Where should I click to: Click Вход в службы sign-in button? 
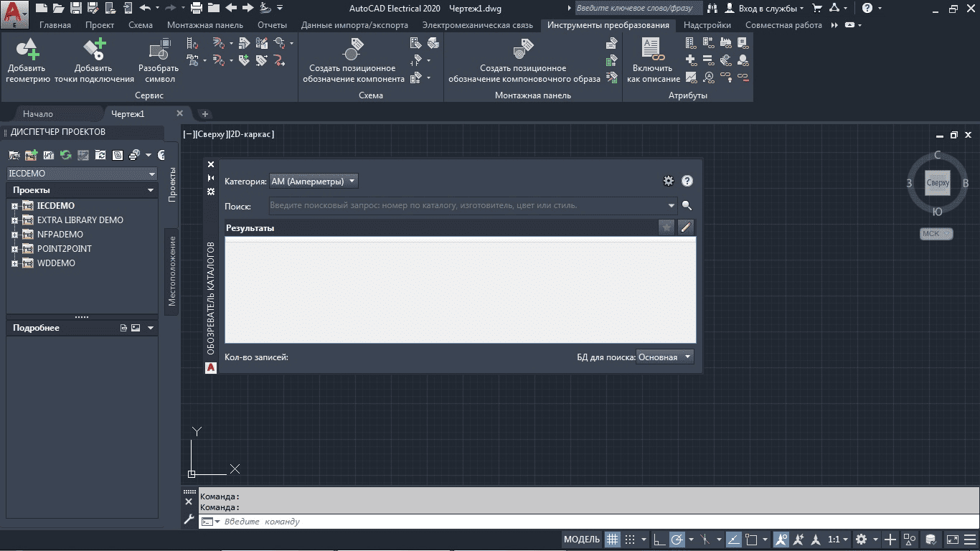point(764,8)
